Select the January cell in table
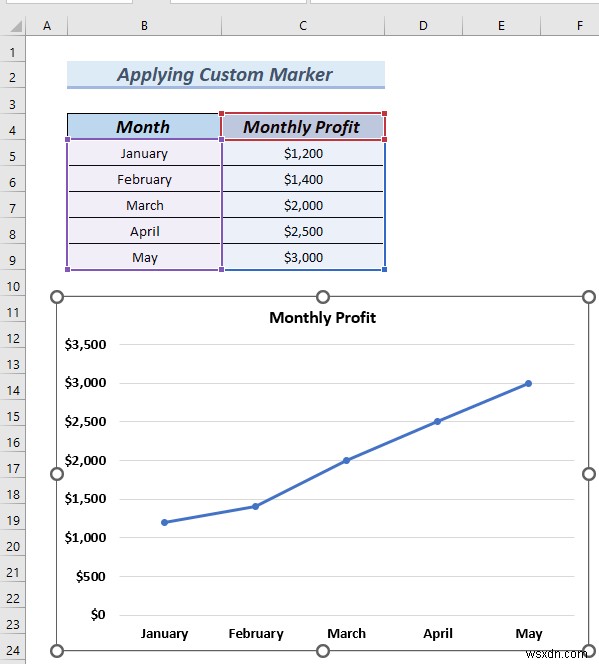This screenshot has height=664, width=599. (x=144, y=153)
